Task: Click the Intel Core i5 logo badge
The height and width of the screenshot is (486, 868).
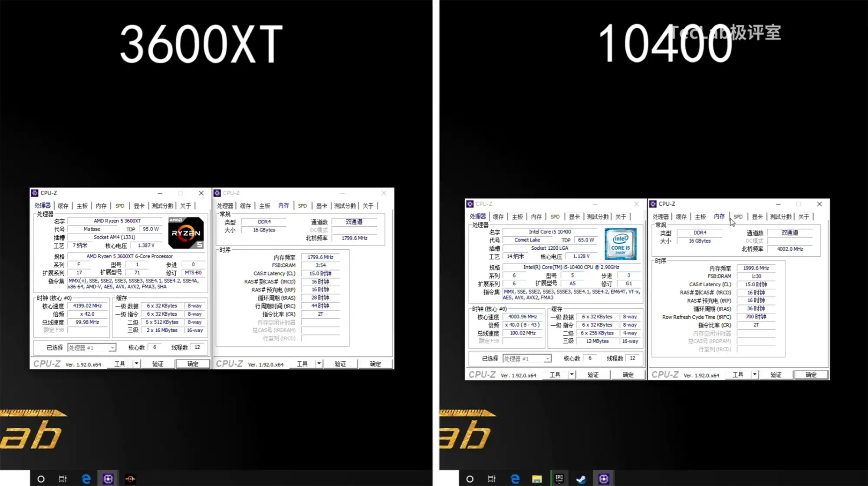Action: (x=621, y=244)
